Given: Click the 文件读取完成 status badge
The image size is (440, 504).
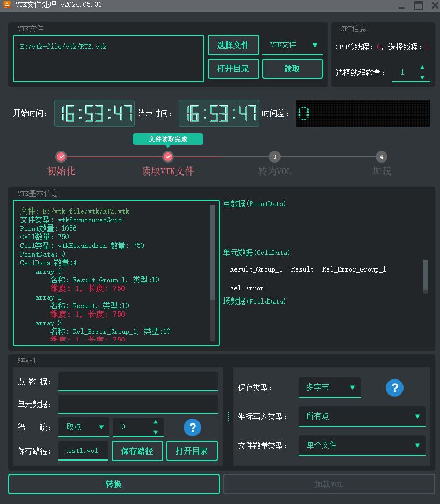Looking at the screenshot, I should [167, 138].
